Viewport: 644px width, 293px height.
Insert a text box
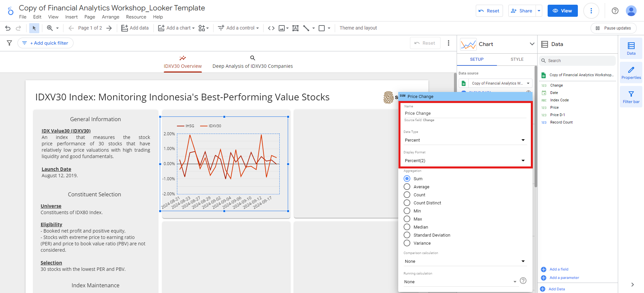point(295,28)
